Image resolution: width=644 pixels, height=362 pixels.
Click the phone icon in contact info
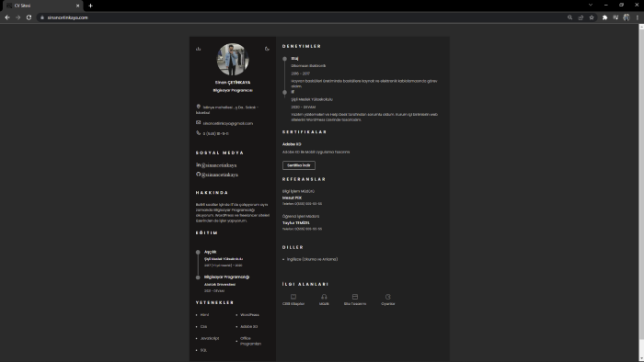199,133
